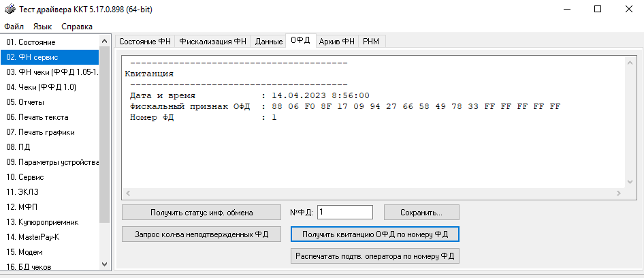This screenshot has width=644, height=278.
Task: Switch to the Состояние ФН tab
Action: point(145,42)
